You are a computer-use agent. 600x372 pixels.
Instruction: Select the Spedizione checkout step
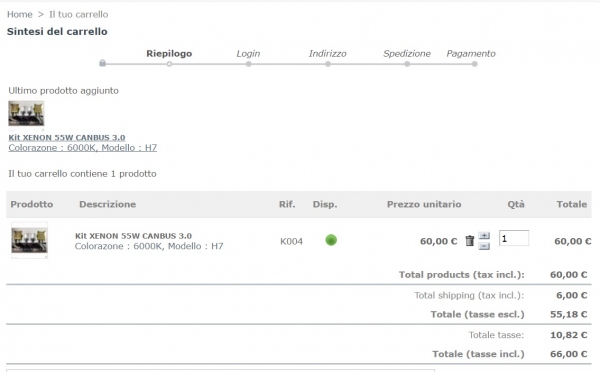click(x=407, y=54)
